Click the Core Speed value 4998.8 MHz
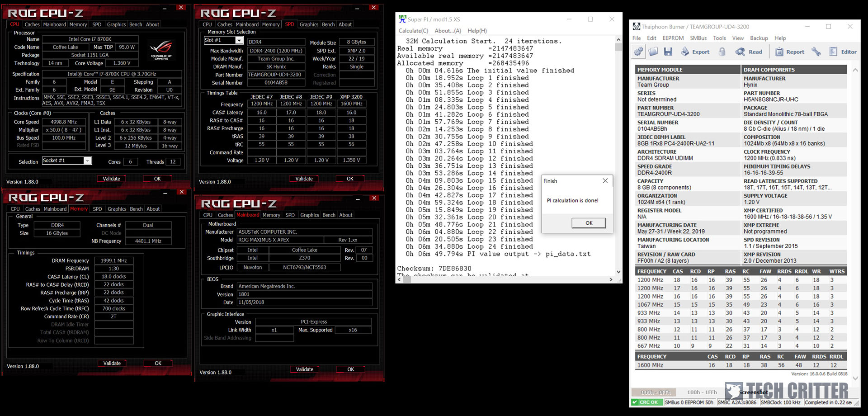This screenshot has height=416, width=868. coord(63,122)
